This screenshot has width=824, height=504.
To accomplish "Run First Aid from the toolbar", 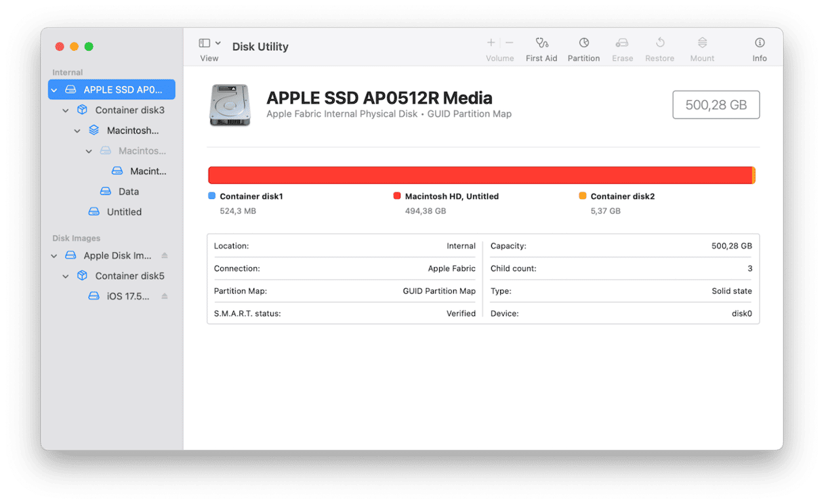I will (x=541, y=43).
